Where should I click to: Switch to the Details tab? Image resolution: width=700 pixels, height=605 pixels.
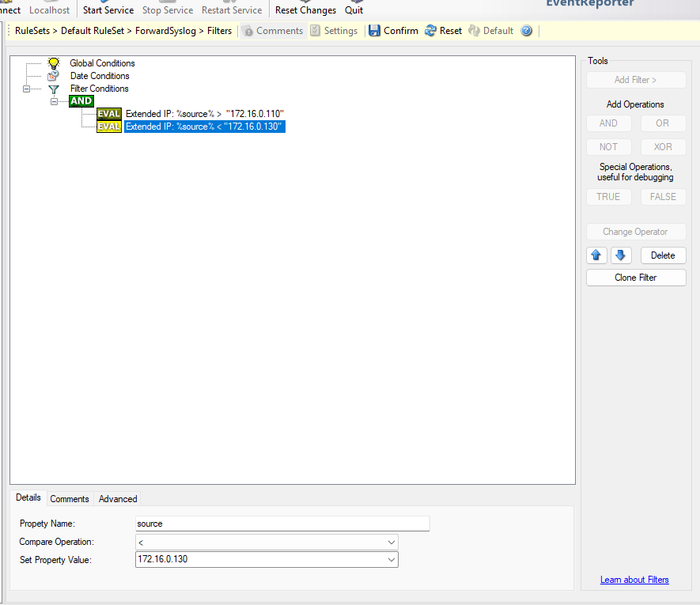(28, 497)
